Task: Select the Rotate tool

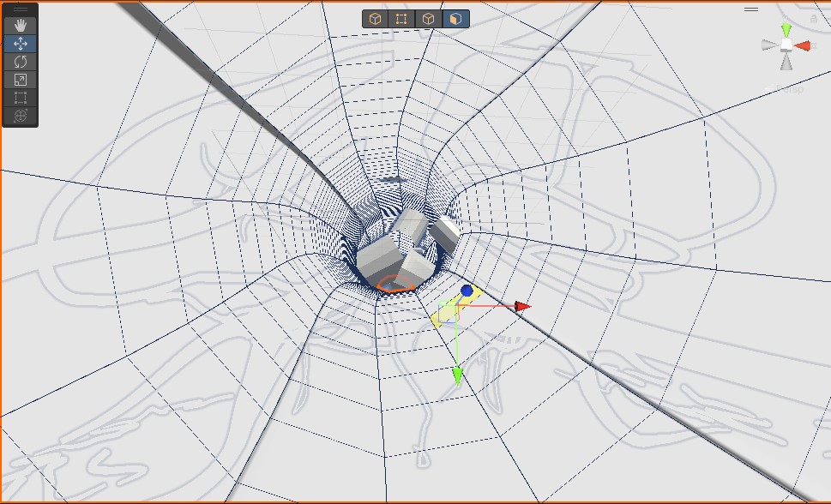Action: coord(21,62)
